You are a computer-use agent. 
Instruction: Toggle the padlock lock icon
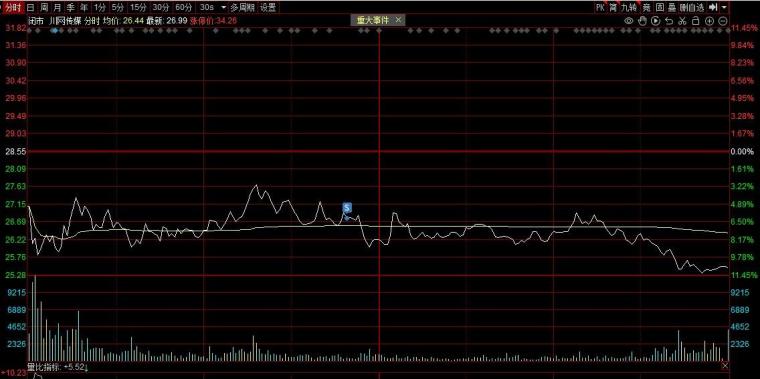pos(695,21)
